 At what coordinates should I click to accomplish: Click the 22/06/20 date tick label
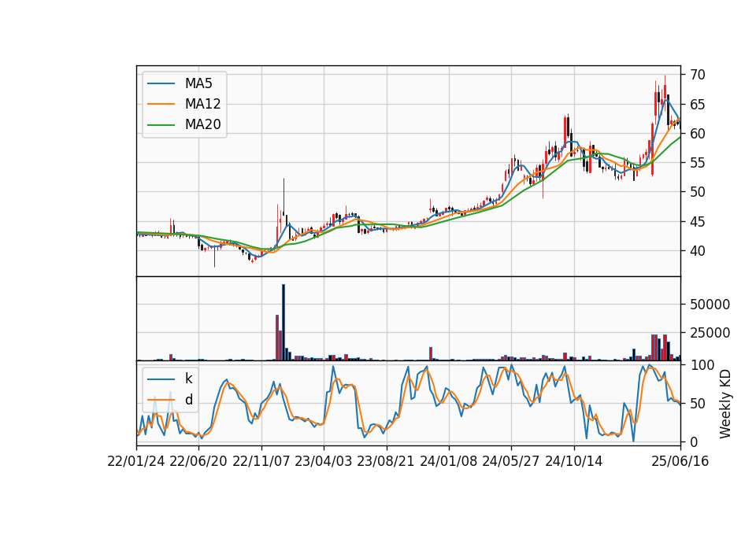[198, 461]
